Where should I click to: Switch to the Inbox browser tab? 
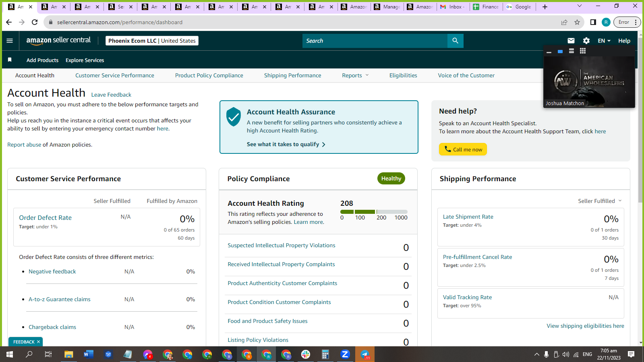(x=453, y=7)
